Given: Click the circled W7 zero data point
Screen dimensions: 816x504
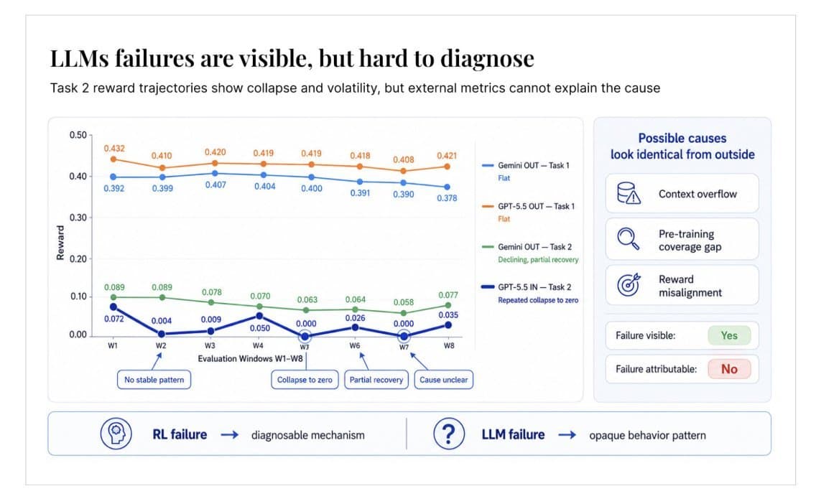Looking at the screenshot, I should 404,336.
